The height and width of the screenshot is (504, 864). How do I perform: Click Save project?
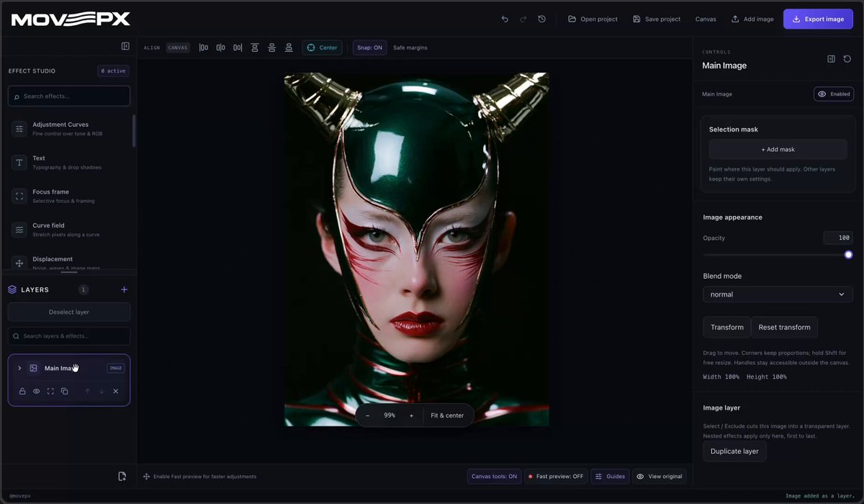tap(656, 19)
